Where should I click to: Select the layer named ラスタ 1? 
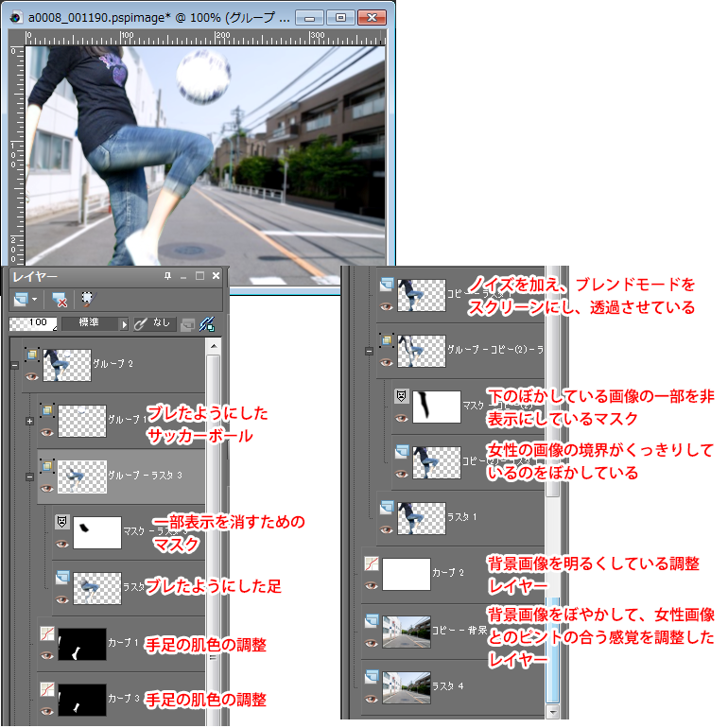point(462,517)
